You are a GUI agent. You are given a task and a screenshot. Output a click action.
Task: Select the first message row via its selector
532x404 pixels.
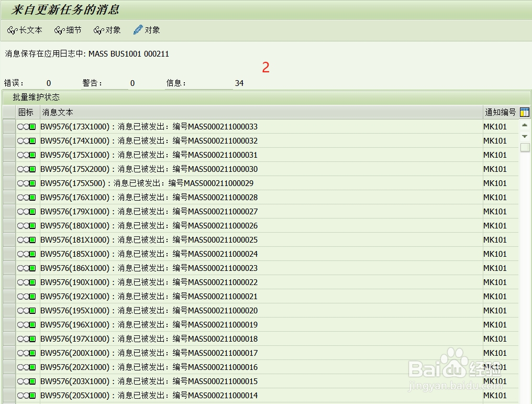8,126
